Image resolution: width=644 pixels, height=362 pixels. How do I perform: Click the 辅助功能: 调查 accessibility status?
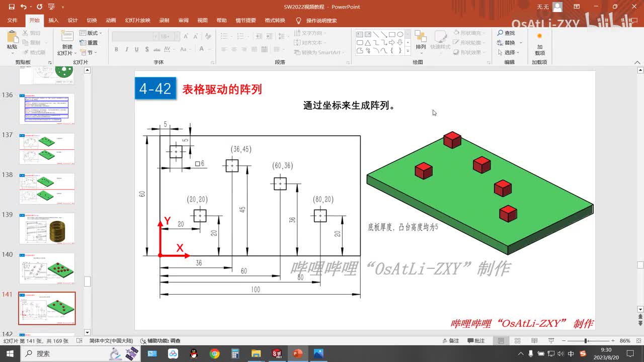click(160, 341)
